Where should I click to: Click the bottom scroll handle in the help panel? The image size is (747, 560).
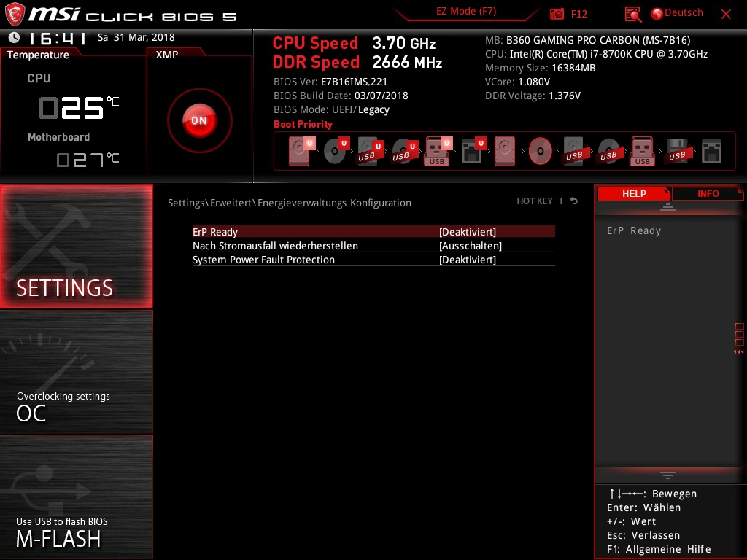[668, 475]
